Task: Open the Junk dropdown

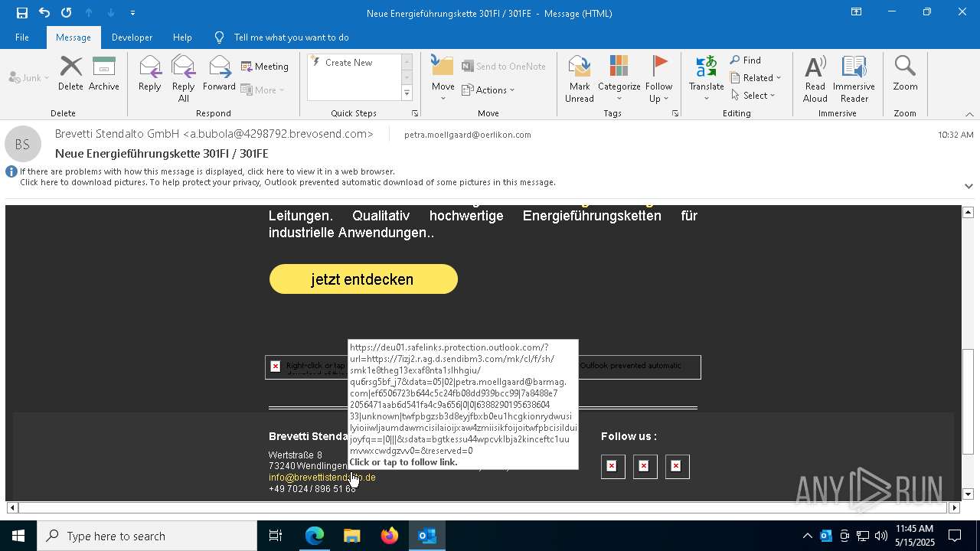Action: 29,77
